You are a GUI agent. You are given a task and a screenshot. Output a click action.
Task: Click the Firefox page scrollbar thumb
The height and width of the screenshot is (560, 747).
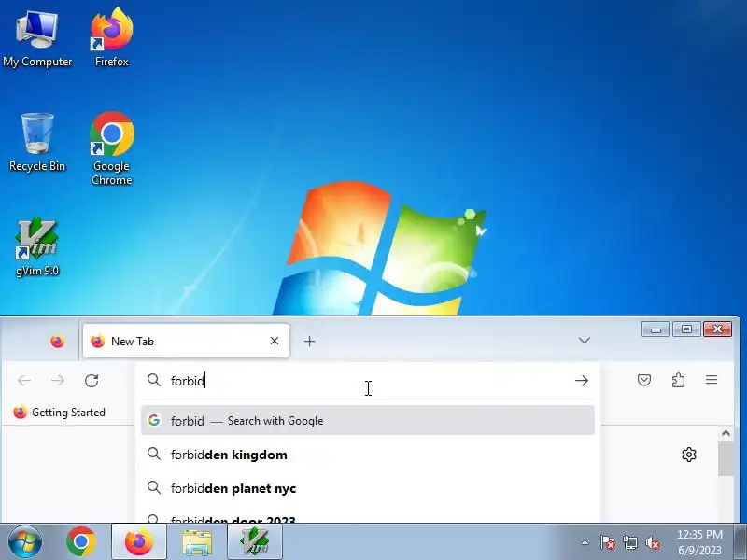[726, 458]
